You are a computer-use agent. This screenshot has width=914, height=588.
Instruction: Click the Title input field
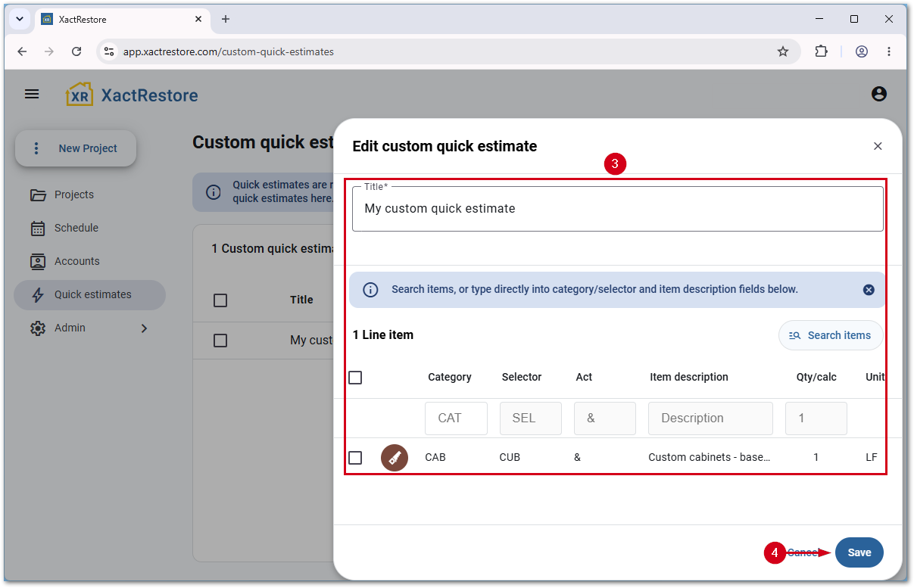point(618,209)
